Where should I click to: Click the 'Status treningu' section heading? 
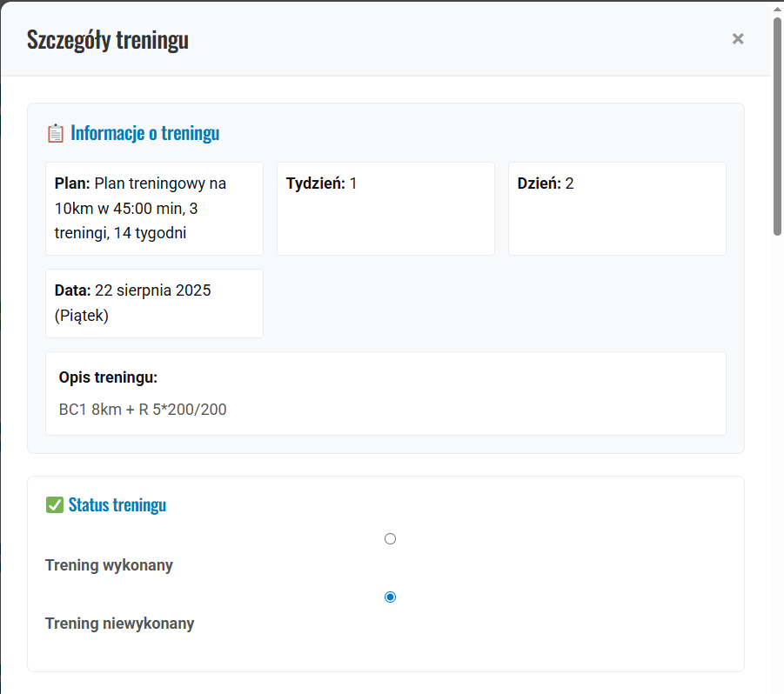(x=117, y=504)
